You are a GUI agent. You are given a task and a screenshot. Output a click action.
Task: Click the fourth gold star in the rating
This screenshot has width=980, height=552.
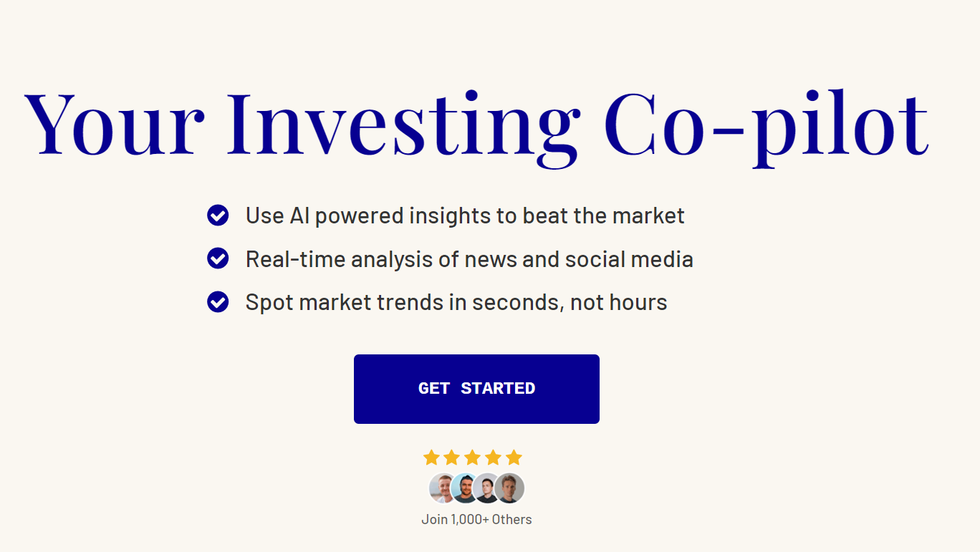(x=493, y=457)
